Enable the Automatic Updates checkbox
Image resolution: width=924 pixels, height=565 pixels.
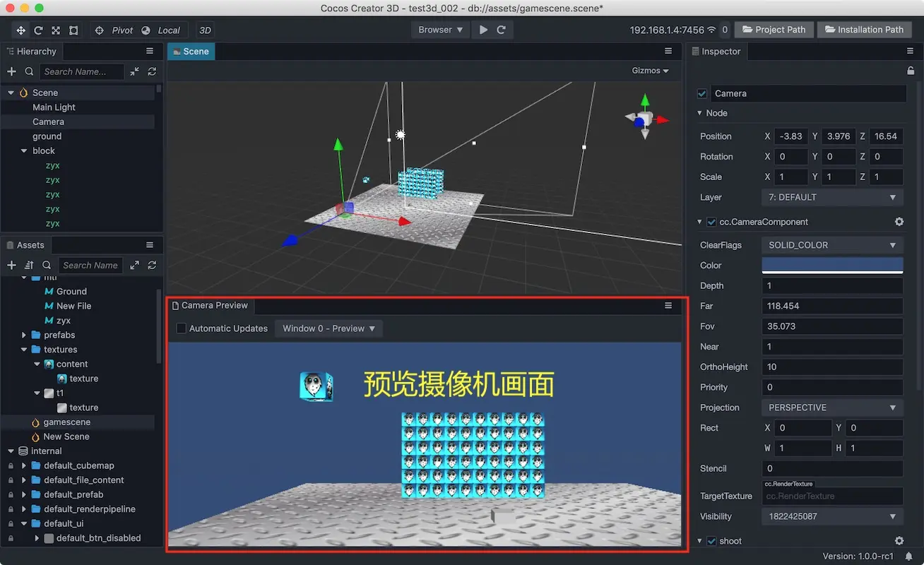[x=182, y=328]
